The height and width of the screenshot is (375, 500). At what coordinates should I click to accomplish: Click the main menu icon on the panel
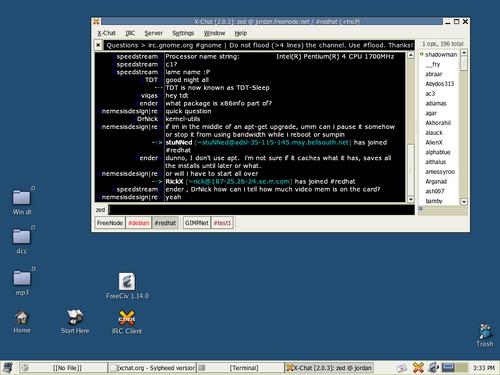point(8,368)
